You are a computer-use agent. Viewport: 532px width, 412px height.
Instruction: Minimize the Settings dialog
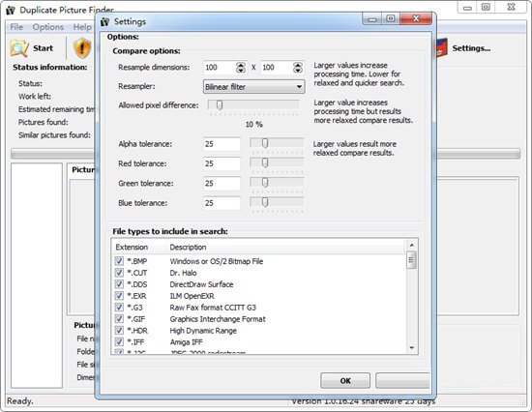click(x=372, y=19)
